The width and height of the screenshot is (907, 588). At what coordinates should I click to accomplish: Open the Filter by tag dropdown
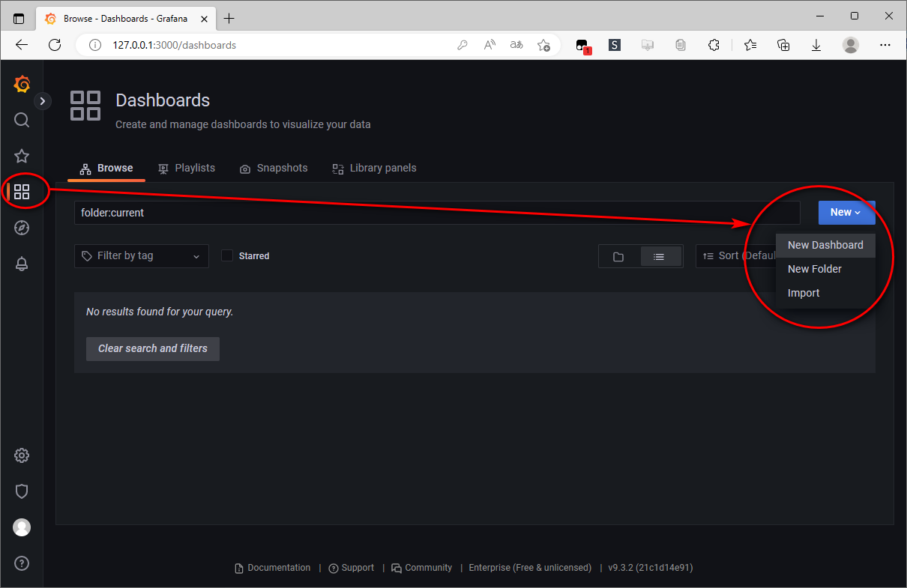(x=142, y=256)
